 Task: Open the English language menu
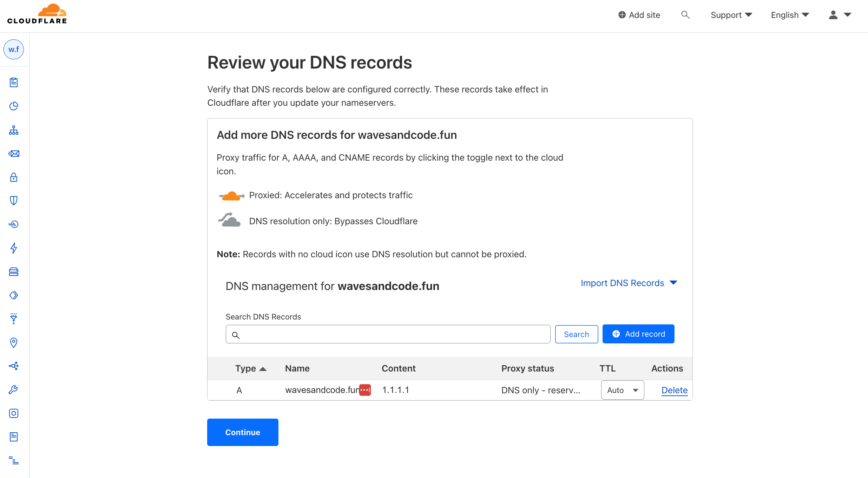pyautogui.click(x=790, y=15)
